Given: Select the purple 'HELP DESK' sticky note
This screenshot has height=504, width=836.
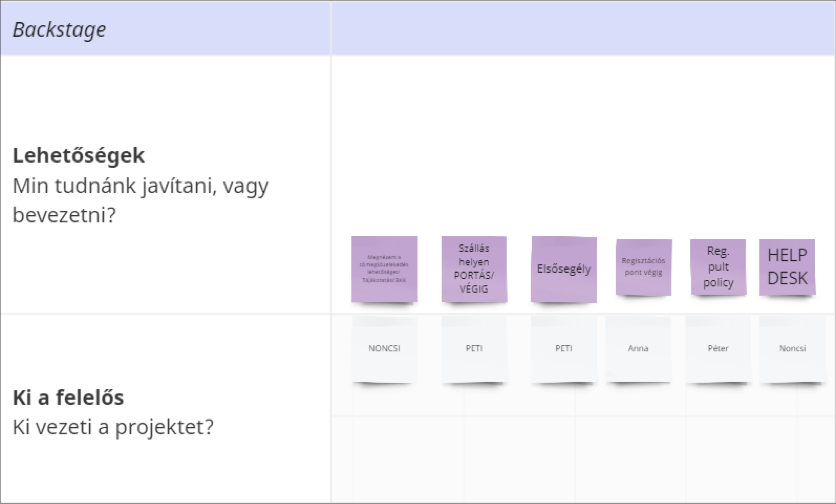Looking at the screenshot, I should click(x=787, y=267).
